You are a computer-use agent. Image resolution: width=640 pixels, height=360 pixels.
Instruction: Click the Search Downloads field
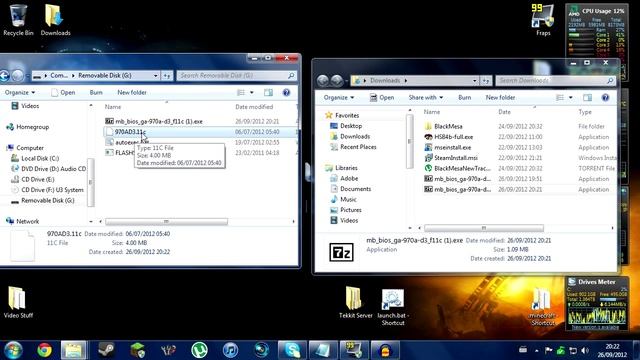[555, 80]
